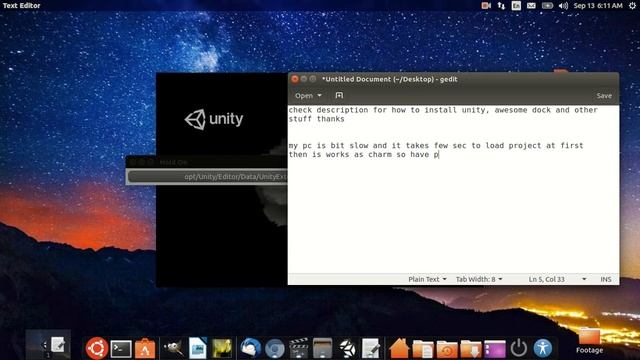Open the keyboard layout indicator

coord(516,5)
